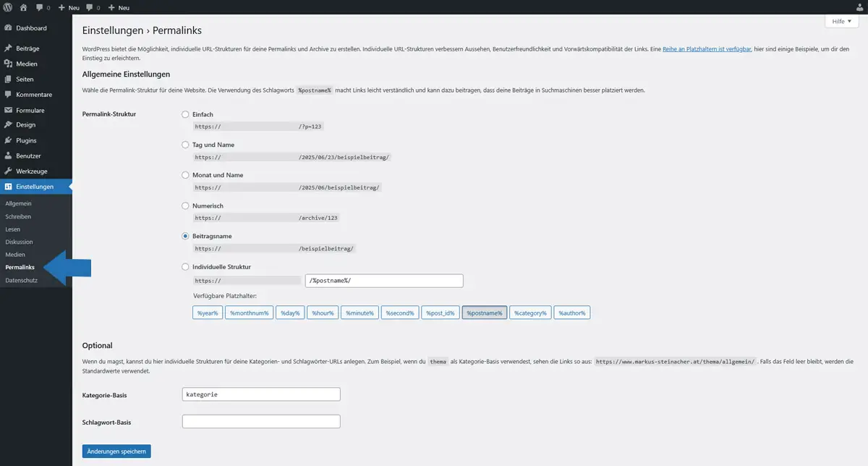
Task: Add the %minute% placeholder tag
Action: tap(359, 313)
